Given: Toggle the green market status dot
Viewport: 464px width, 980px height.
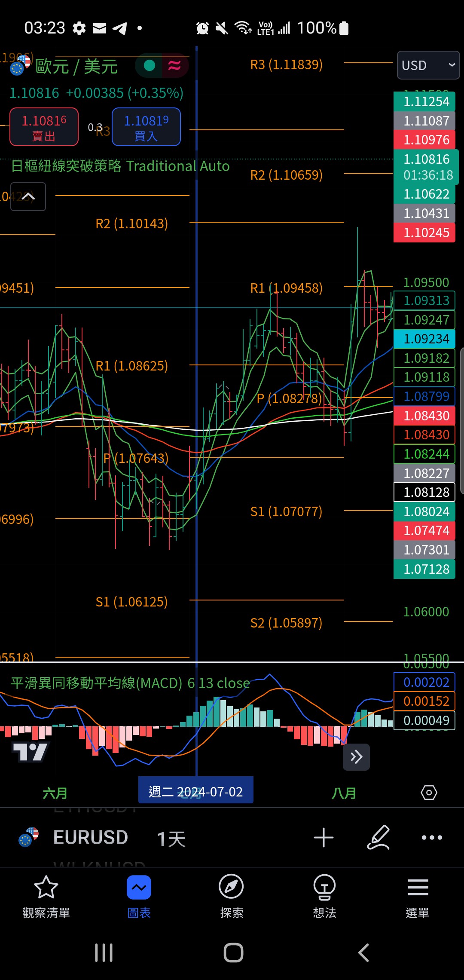Looking at the screenshot, I should [150, 65].
